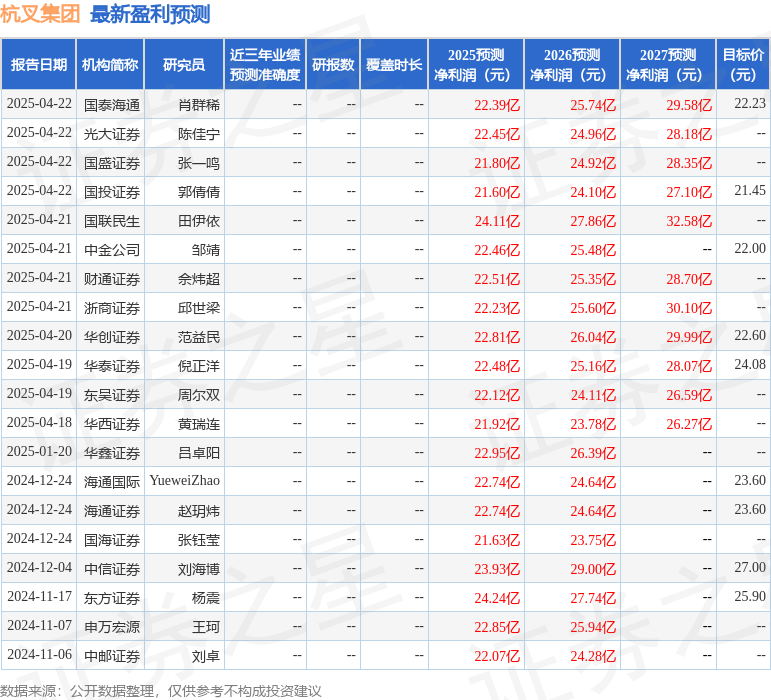771x700 pixels.
Task: Click the 26.39亿 forecast value
Action: pos(593,453)
